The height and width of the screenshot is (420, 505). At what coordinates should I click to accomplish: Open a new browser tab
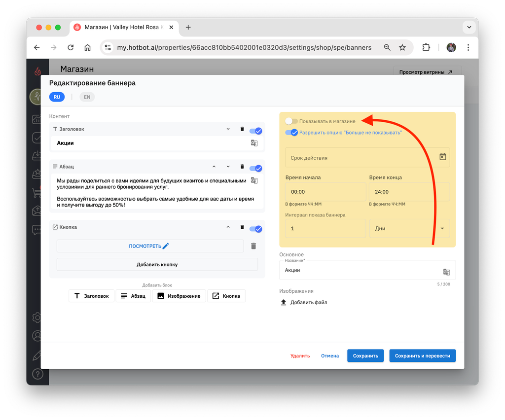tap(188, 27)
